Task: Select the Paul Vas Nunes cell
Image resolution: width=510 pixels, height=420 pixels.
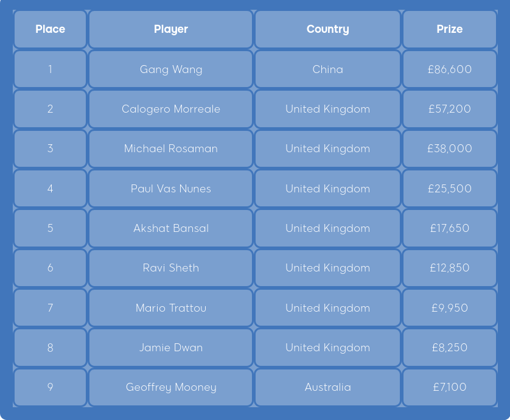Action: 170,189
